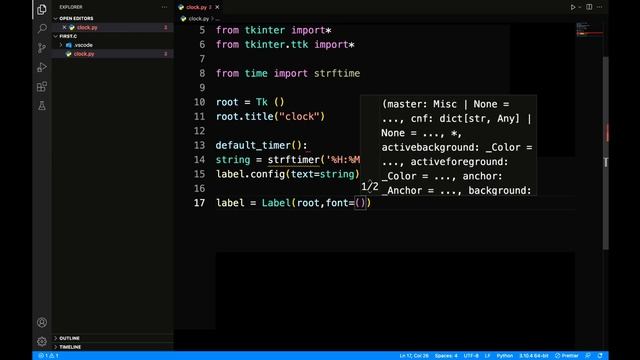Click the notifications icon in status bar
This screenshot has width=640, height=360.
[x=600, y=356]
